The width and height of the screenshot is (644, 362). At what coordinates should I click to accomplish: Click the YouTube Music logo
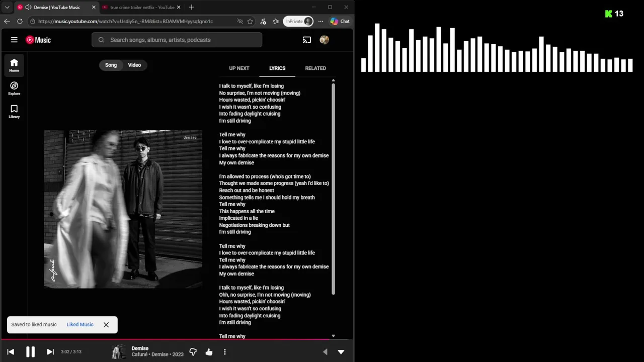coord(38,40)
